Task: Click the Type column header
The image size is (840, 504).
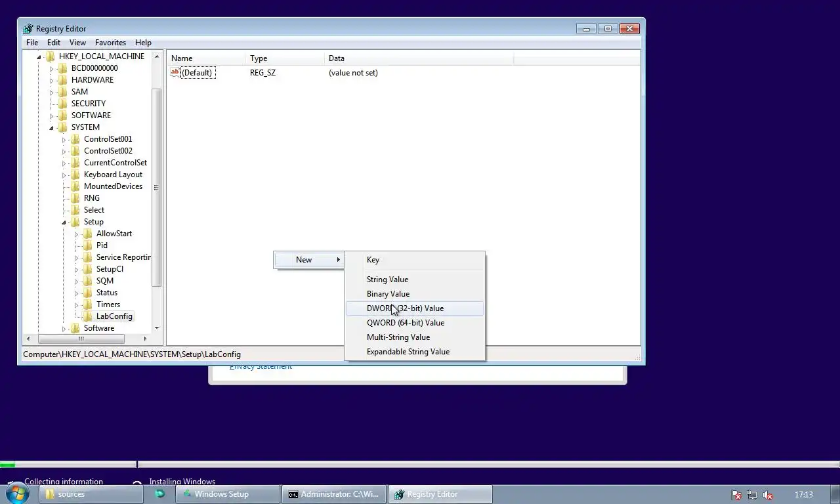Action: tap(285, 58)
